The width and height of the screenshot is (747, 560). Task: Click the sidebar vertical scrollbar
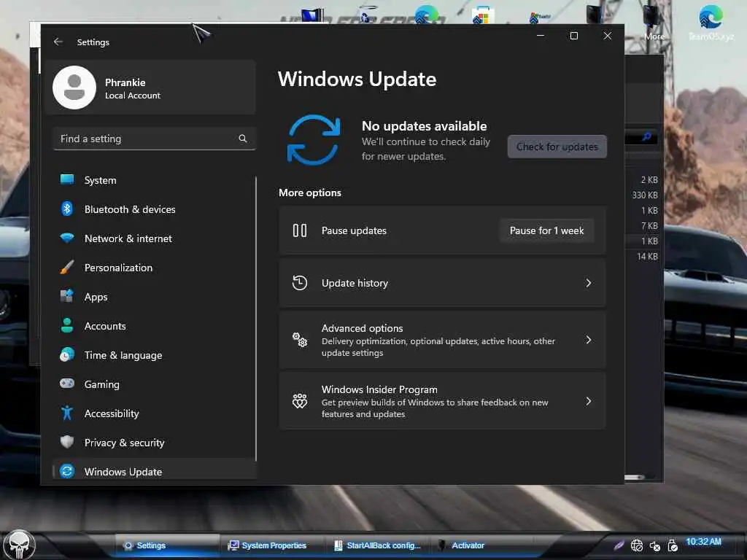[x=256, y=319]
